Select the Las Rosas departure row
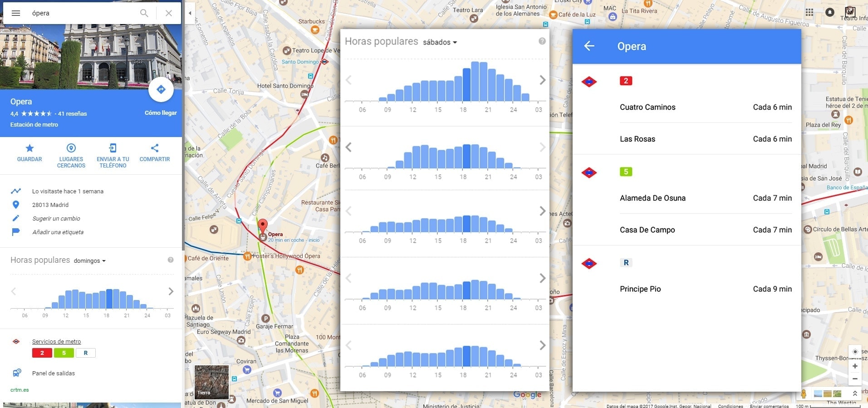868x408 pixels. pyautogui.click(x=706, y=139)
